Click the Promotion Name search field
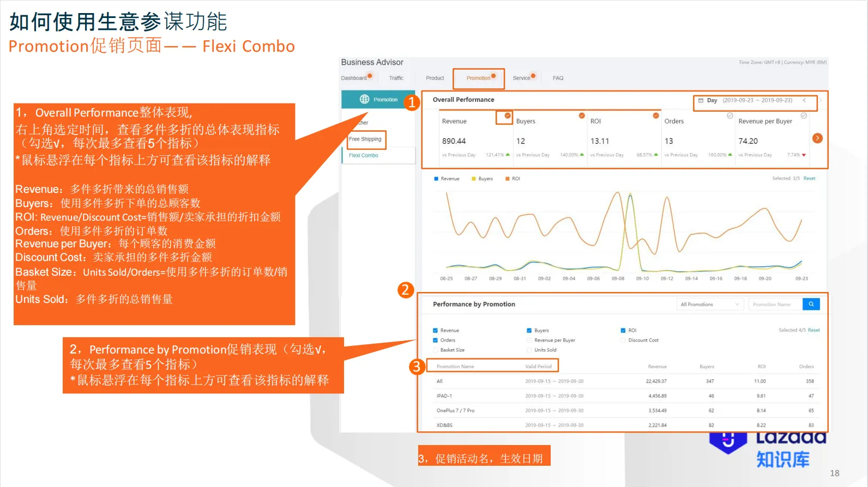This screenshot has height=487, width=868. [x=775, y=304]
